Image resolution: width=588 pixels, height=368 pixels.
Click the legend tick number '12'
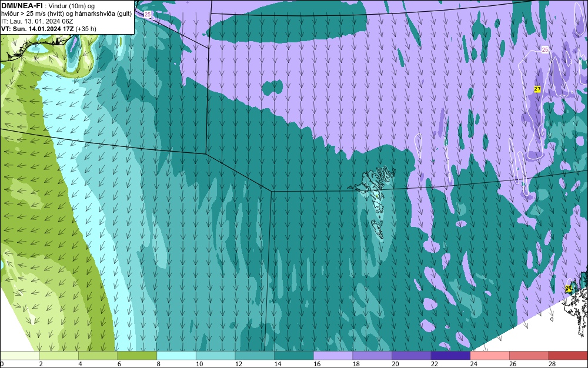pyautogui.click(x=239, y=364)
